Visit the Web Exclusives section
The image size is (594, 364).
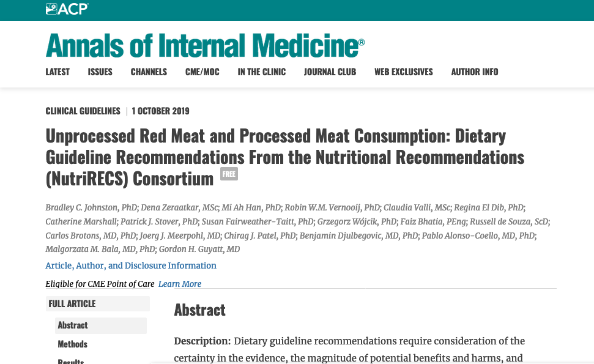[403, 72]
